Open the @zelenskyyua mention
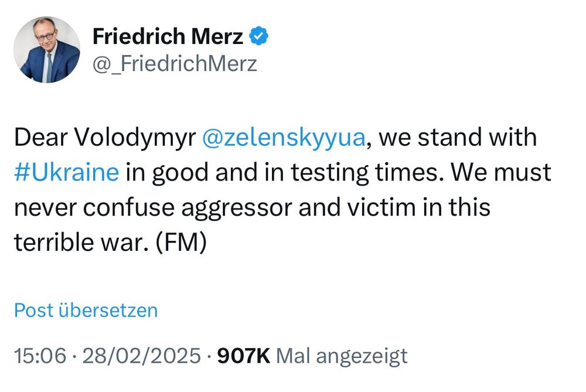Screen dimensions: 586x392 [x=284, y=137]
